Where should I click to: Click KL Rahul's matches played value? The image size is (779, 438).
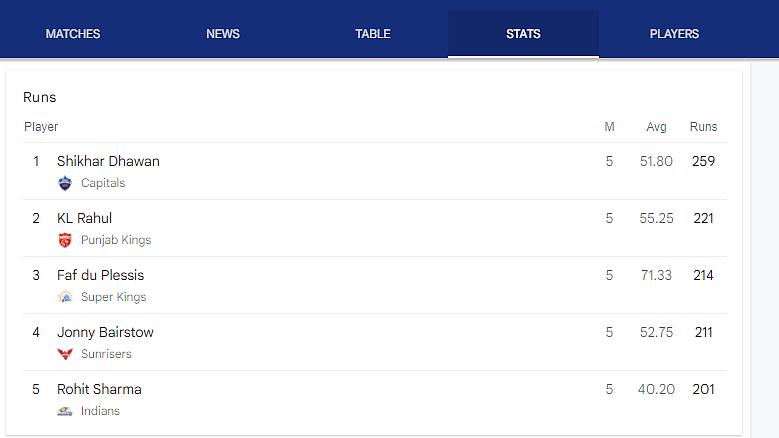(x=610, y=219)
